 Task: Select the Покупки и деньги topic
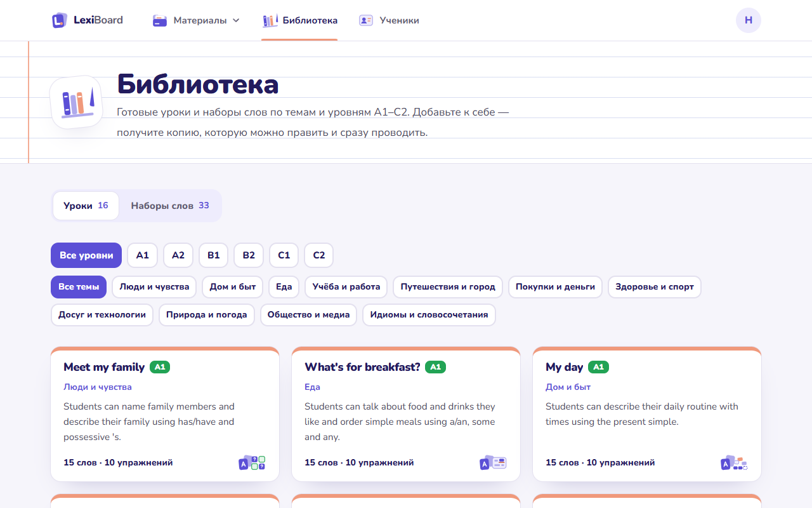pos(556,287)
